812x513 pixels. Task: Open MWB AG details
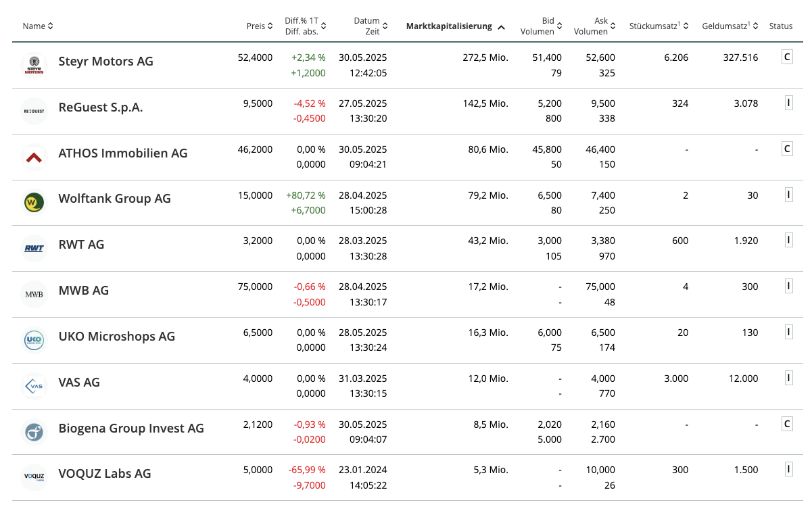point(84,291)
